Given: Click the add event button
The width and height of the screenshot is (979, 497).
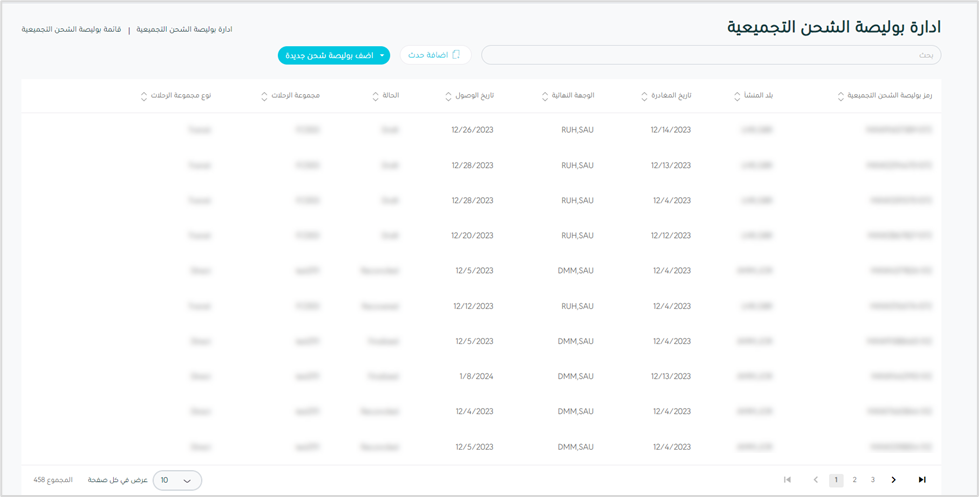Looking at the screenshot, I should coord(435,55).
